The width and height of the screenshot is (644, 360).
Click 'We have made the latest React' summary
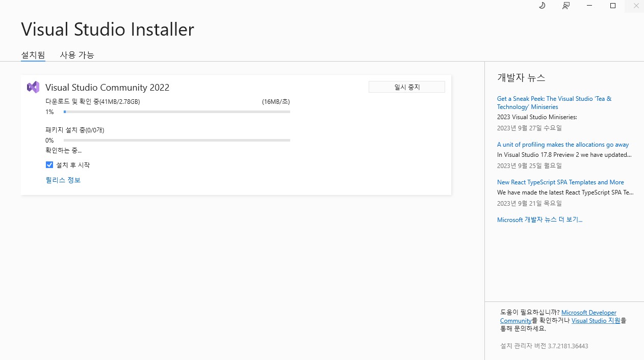click(565, 192)
